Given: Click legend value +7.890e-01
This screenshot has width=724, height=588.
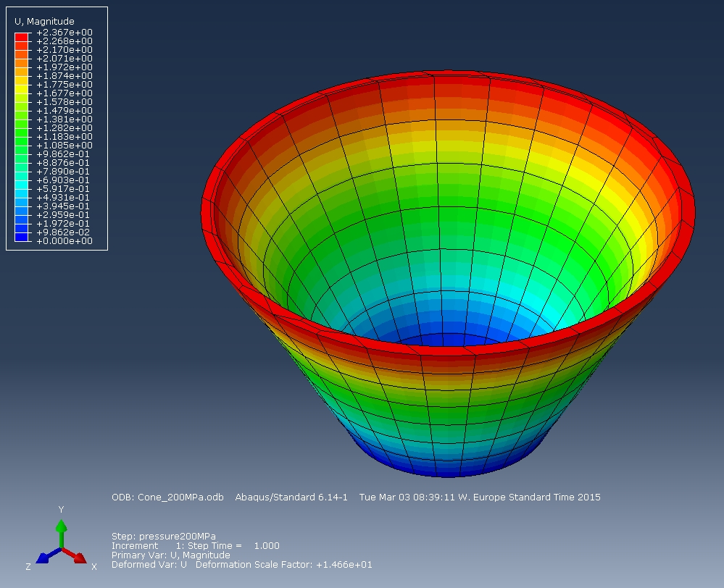Looking at the screenshot, I should click(63, 172).
